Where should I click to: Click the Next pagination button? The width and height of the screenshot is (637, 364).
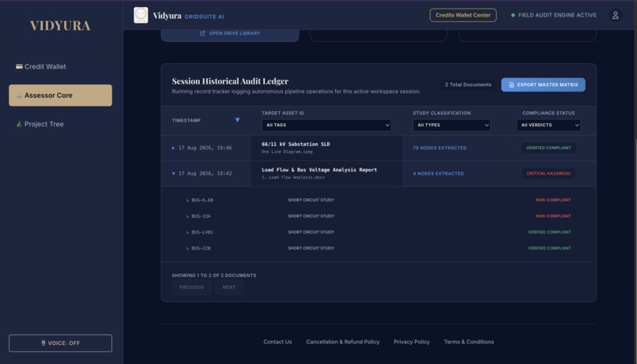(x=228, y=287)
